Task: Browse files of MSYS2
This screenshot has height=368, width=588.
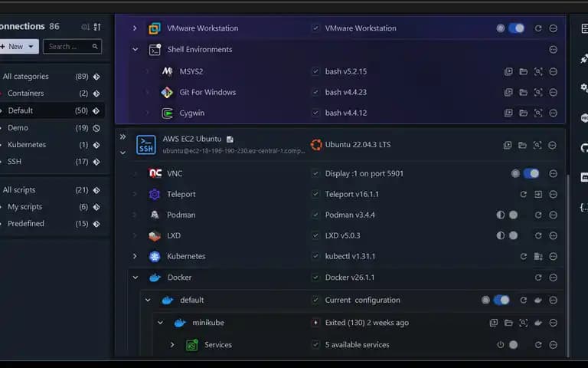Action: tap(524, 71)
